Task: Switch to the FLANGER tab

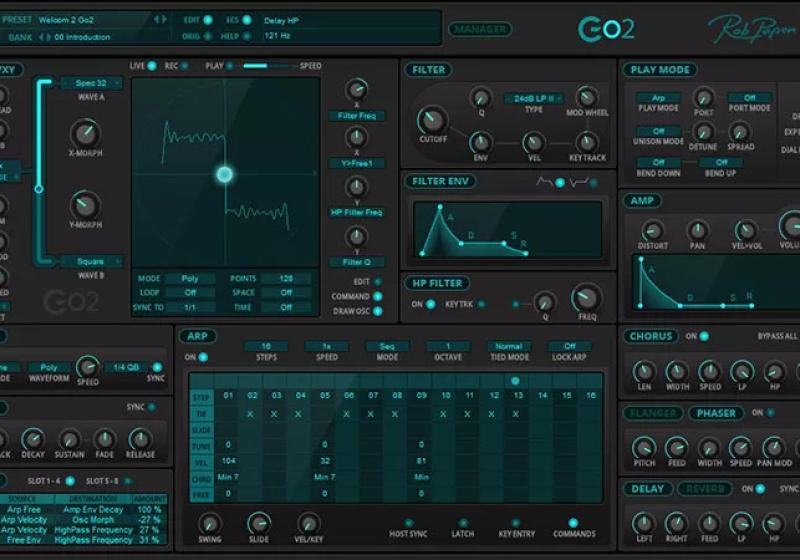Action: [653, 413]
